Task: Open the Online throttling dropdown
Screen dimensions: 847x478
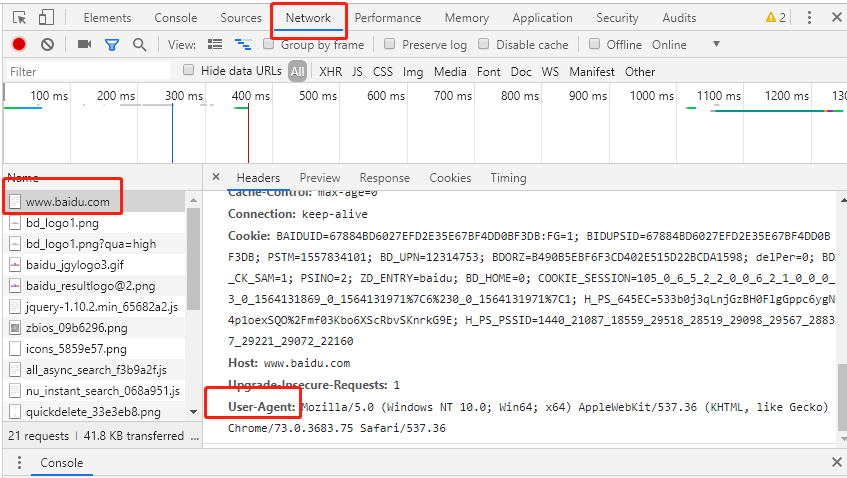Action: click(685, 44)
